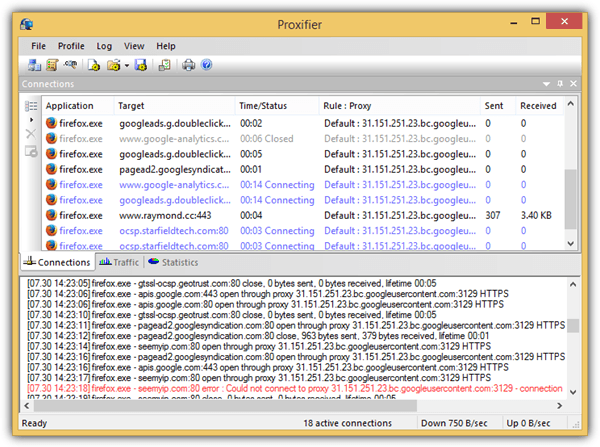The image size is (600, 447).
Task: Click the 14:23:12 pagead2 close log line
Action: [x=258, y=336]
